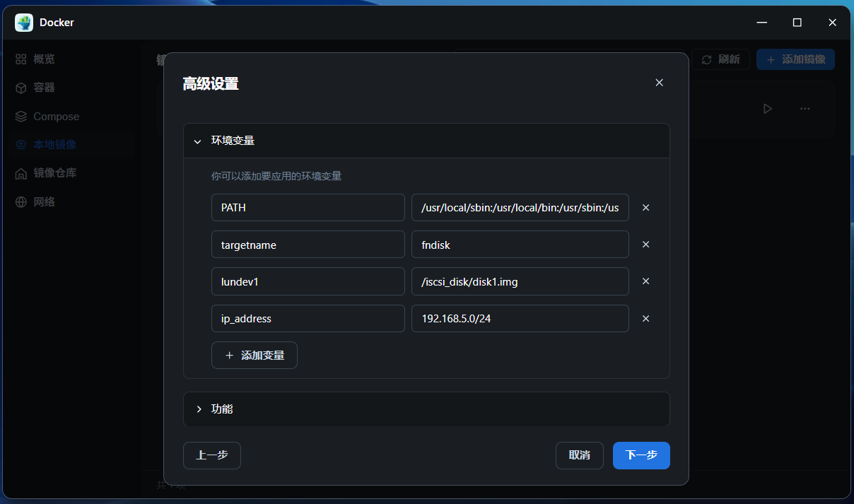This screenshot has height=504, width=854.
Task: Open the three-dot more options menu
Action: (x=805, y=109)
